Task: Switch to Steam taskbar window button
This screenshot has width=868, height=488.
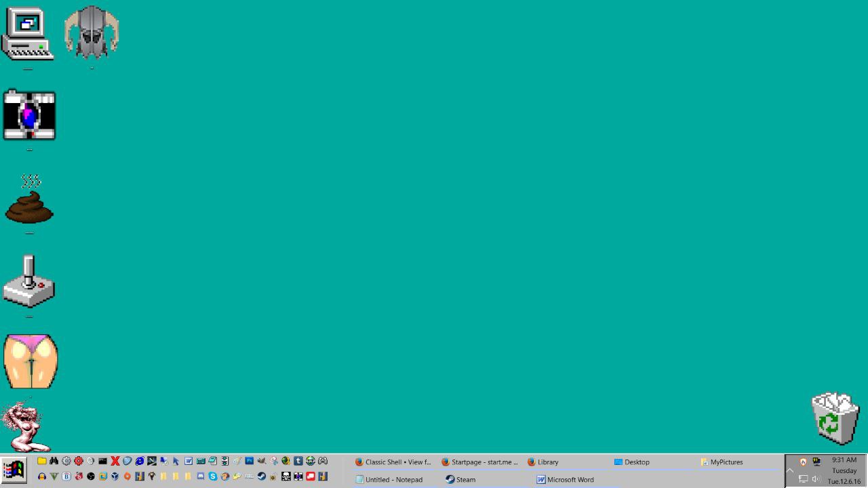Action: [480, 479]
